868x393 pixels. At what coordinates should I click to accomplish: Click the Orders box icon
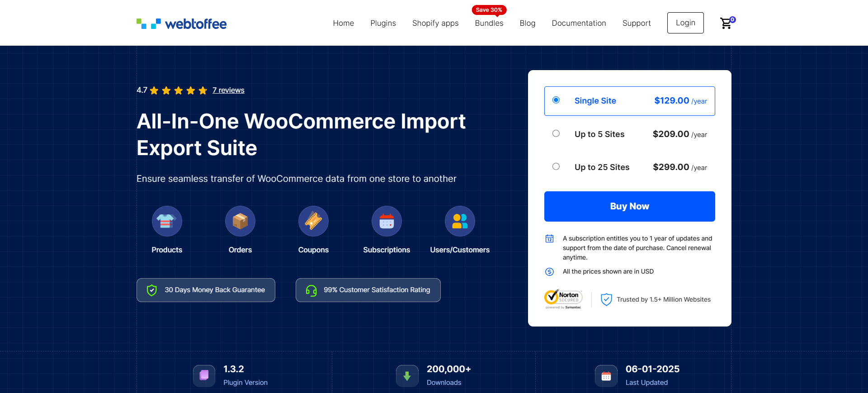point(240,221)
